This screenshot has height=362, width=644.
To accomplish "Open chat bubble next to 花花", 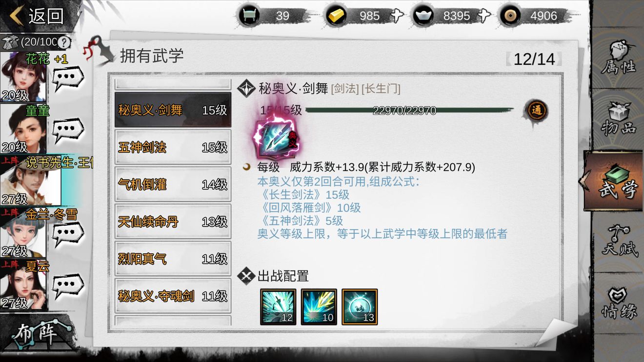I will pyautogui.click(x=68, y=77).
